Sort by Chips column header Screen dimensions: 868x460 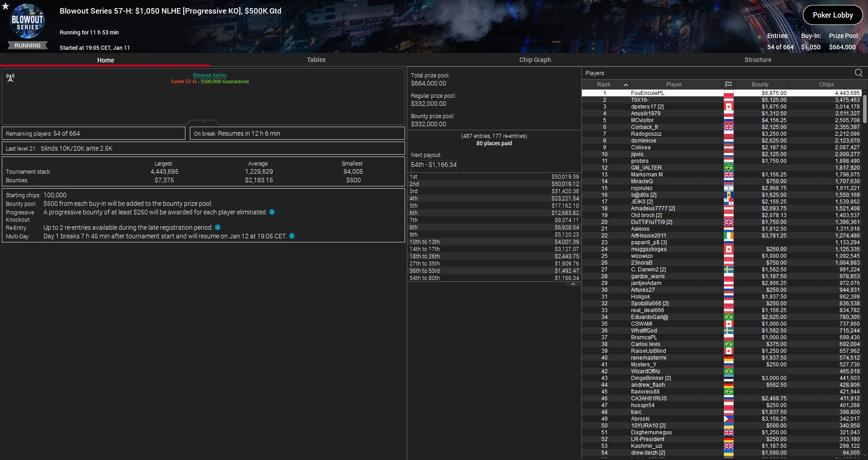click(x=826, y=85)
